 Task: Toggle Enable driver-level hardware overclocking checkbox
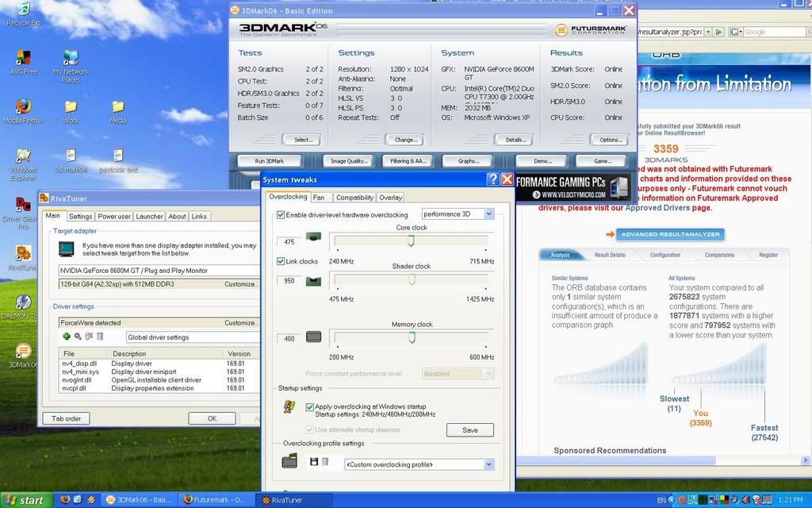click(281, 214)
